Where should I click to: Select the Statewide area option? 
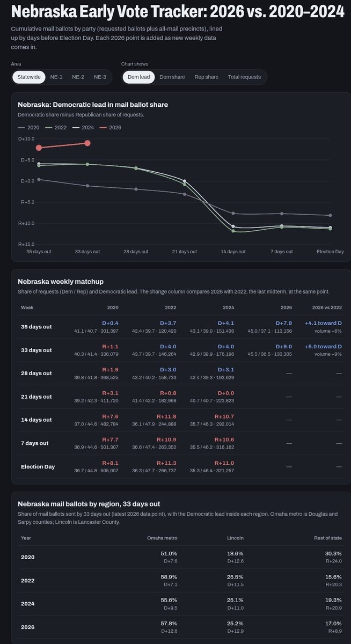tap(29, 77)
